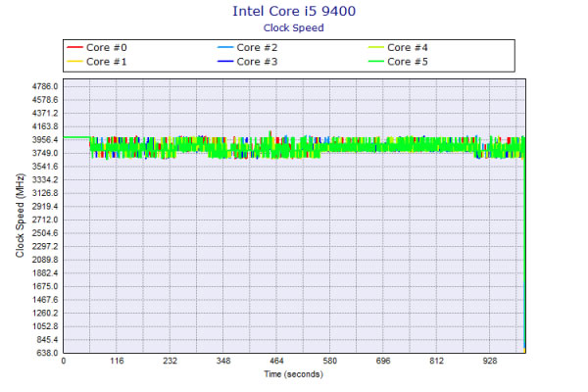588x392 pixels.
Task: Click the Clock Speed (MHz) axis label
Action: pyautogui.click(x=20, y=216)
